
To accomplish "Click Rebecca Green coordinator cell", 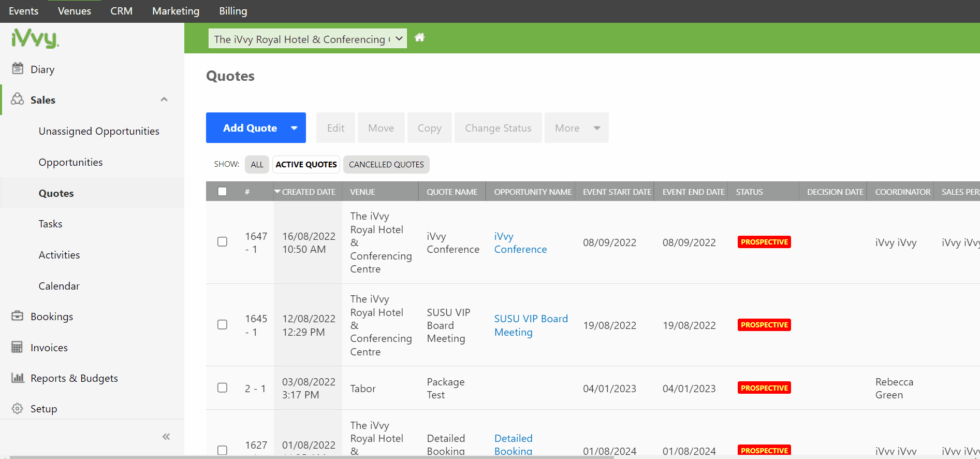I will (894, 389).
